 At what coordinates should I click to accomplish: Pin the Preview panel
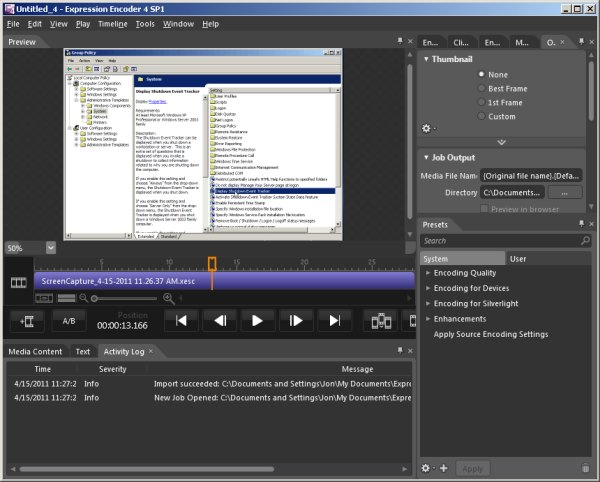(x=400, y=41)
